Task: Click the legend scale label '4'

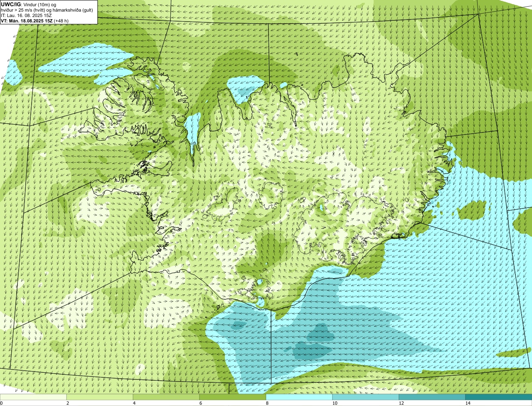Action: 134,403
